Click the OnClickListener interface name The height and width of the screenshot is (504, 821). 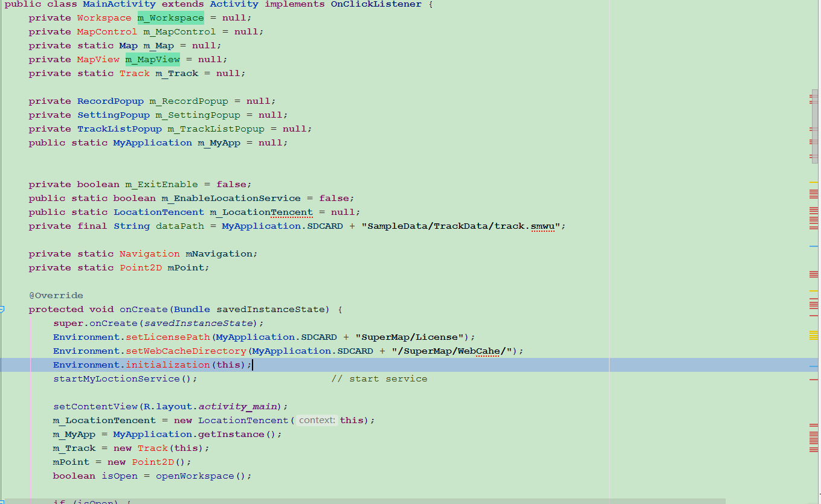coord(376,4)
